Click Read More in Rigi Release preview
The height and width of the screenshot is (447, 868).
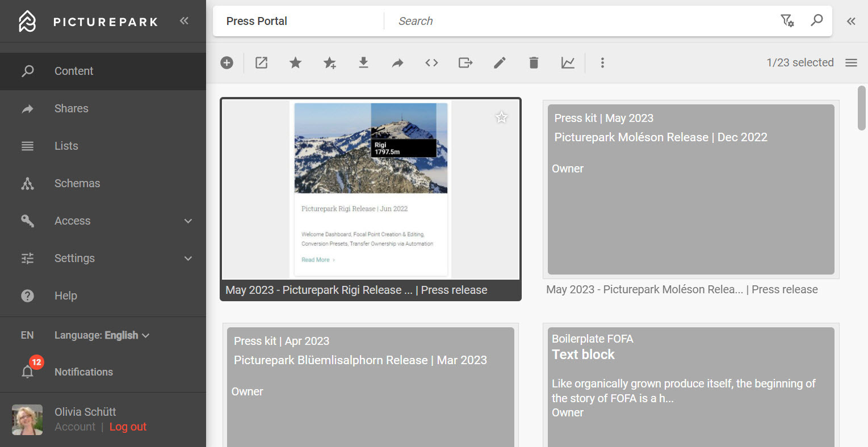(318, 260)
